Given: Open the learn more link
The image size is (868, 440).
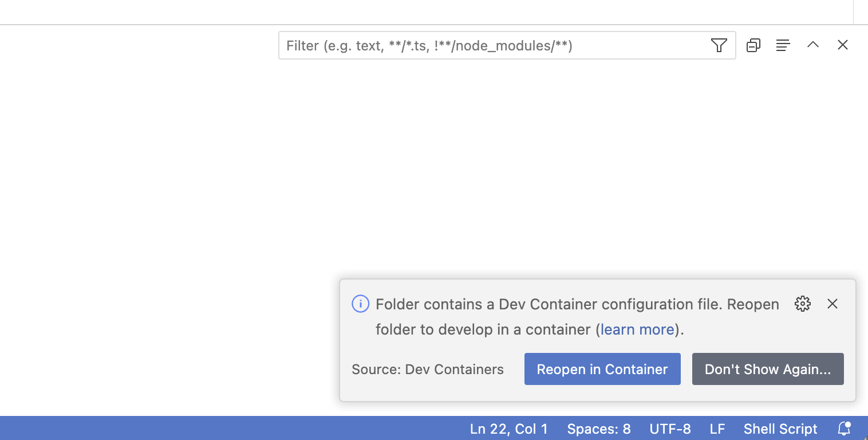Looking at the screenshot, I should tap(637, 329).
